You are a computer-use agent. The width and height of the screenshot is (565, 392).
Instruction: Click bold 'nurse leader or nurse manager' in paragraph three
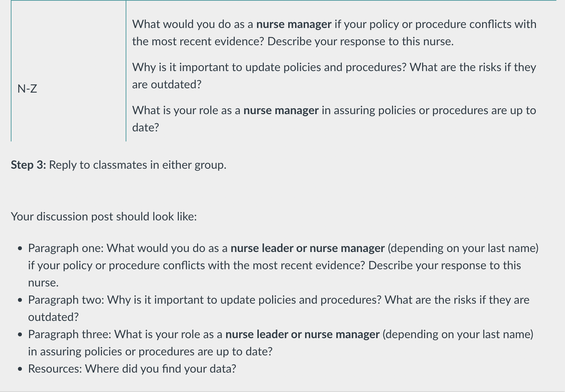coord(302,334)
